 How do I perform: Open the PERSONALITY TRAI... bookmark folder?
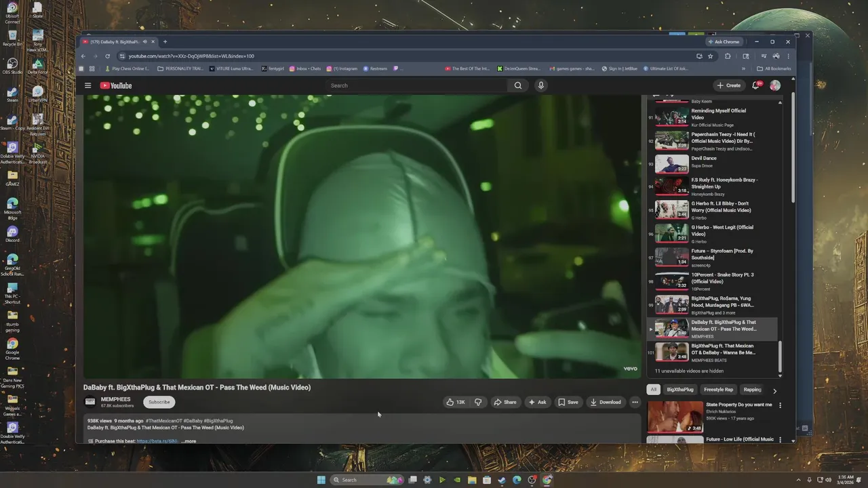coord(180,68)
